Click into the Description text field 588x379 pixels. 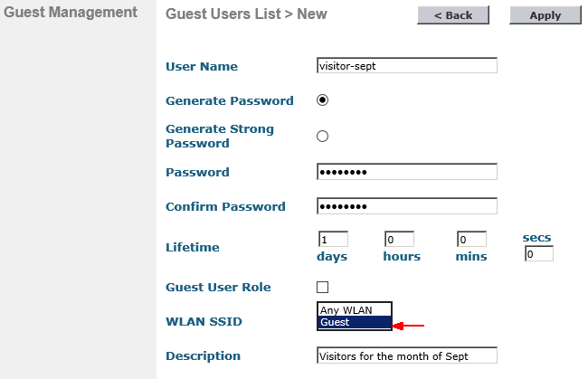407,355
